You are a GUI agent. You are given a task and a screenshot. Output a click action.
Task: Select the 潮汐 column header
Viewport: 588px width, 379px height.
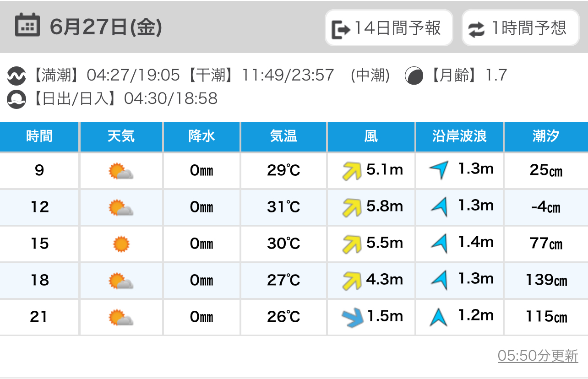(546, 136)
